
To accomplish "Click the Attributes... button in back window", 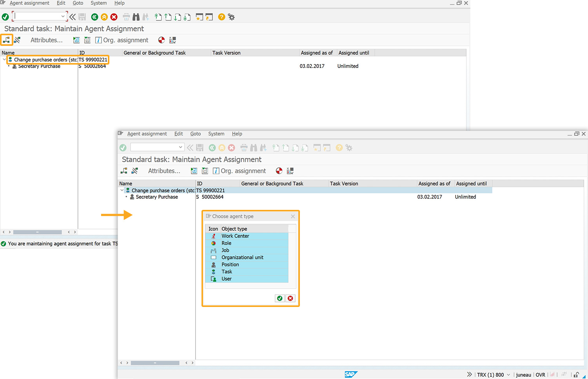I will [x=46, y=40].
